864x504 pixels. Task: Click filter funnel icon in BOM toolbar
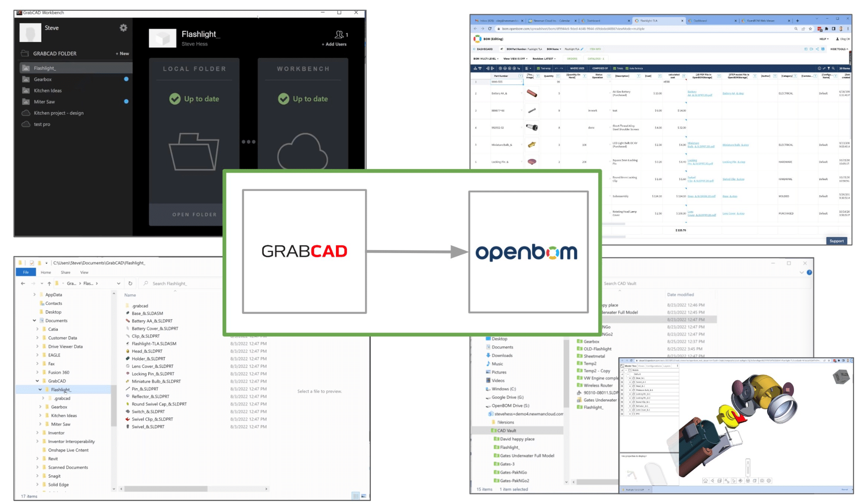click(x=829, y=68)
